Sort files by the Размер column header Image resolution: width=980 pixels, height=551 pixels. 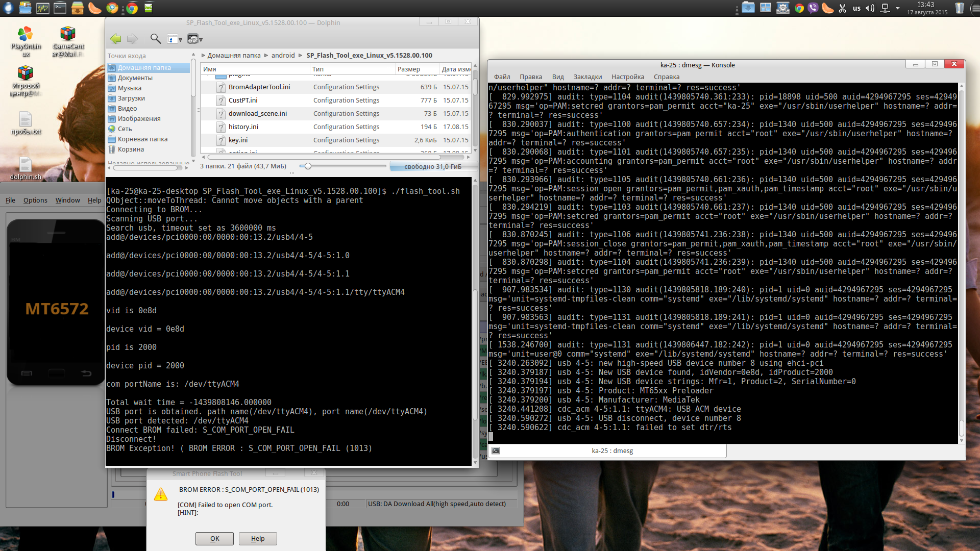click(x=408, y=69)
